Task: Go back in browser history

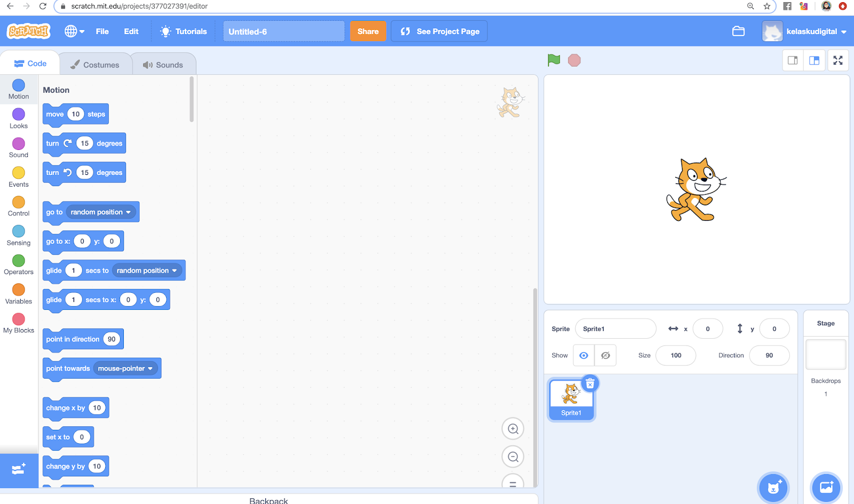Action: click(10, 6)
